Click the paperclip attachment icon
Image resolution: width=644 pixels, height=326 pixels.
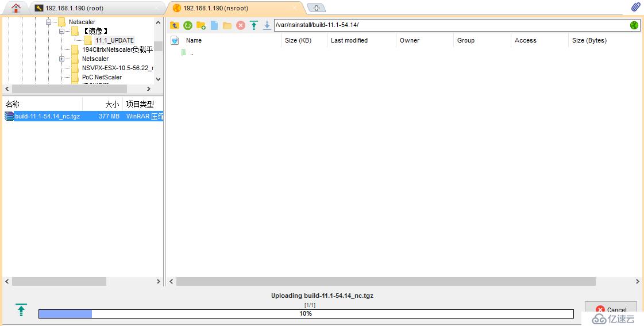(x=636, y=7)
